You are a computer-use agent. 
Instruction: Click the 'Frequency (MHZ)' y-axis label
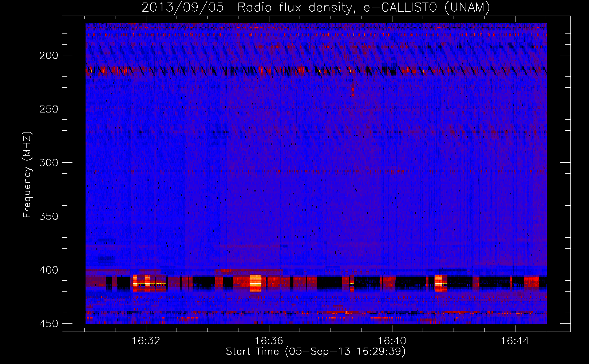pos(27,174)
